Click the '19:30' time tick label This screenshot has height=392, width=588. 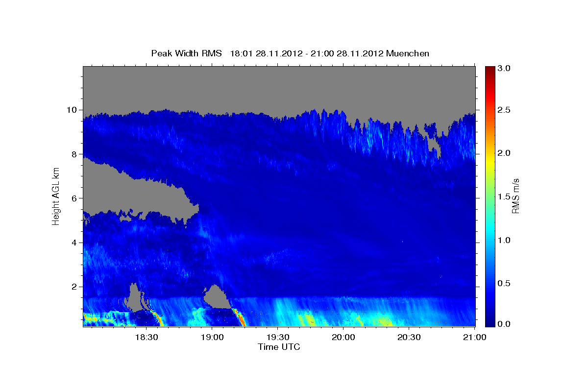277,337
